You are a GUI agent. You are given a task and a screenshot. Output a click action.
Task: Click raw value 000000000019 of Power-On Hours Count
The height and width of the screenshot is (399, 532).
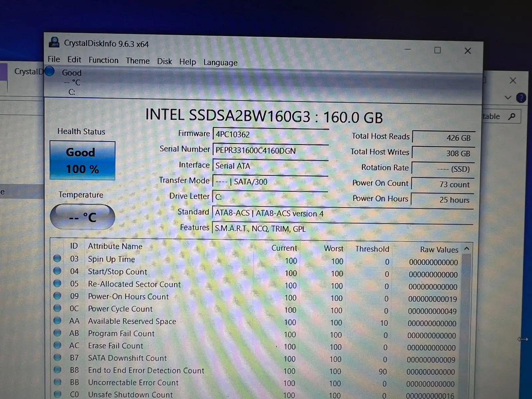point(433,299)
